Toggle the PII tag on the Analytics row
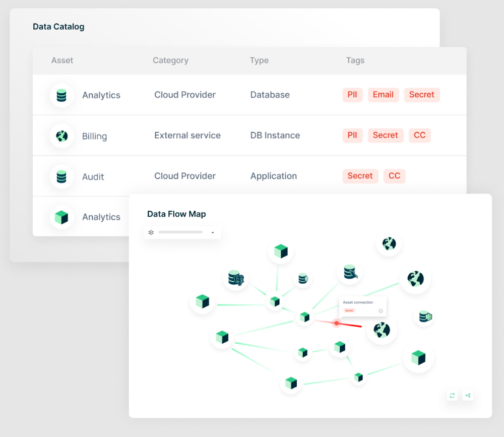Viewport: 504px width, 437px height. point(352,95)
